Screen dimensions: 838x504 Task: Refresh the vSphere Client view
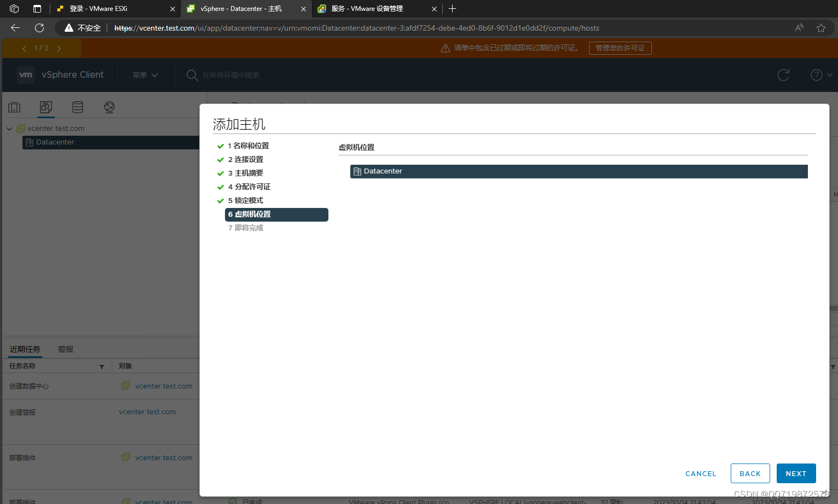point(783,75)
